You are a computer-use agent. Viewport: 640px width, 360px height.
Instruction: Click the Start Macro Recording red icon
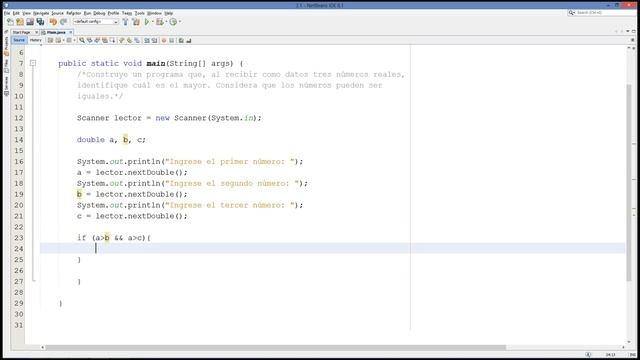[x=164, y=40]
